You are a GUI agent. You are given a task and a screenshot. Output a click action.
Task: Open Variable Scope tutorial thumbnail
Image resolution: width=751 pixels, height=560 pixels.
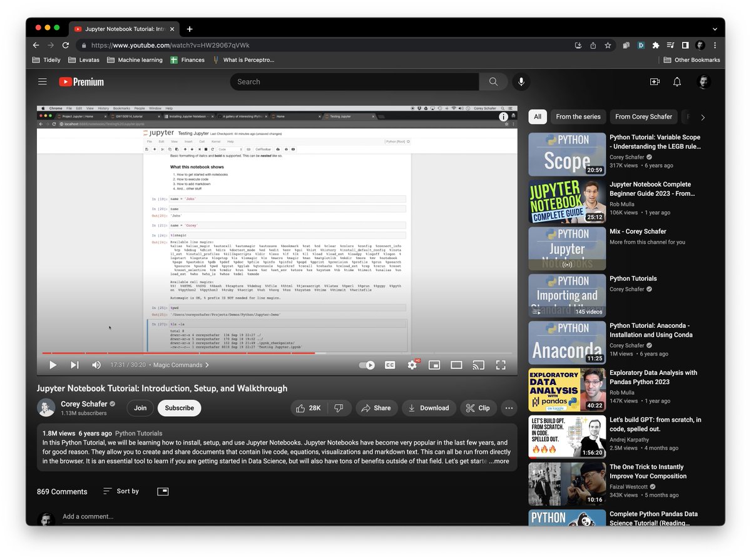pos(567,155)
